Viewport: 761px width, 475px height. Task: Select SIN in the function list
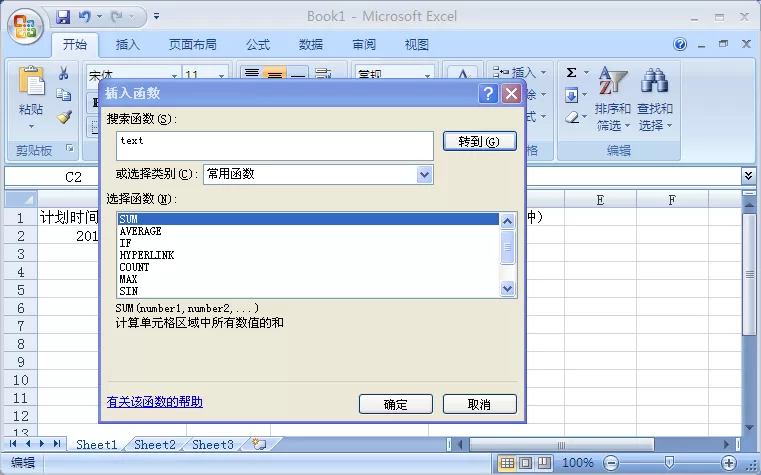[x=308, y=291]
